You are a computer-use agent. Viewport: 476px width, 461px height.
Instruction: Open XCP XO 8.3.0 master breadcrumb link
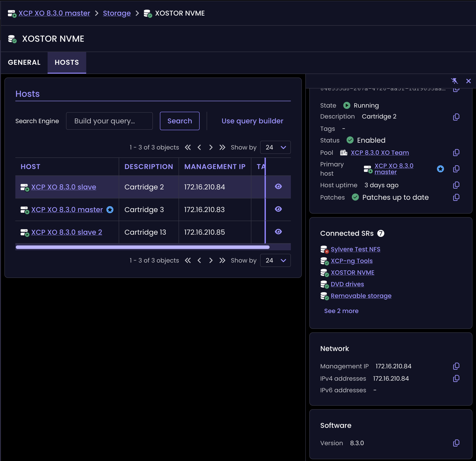54,13
